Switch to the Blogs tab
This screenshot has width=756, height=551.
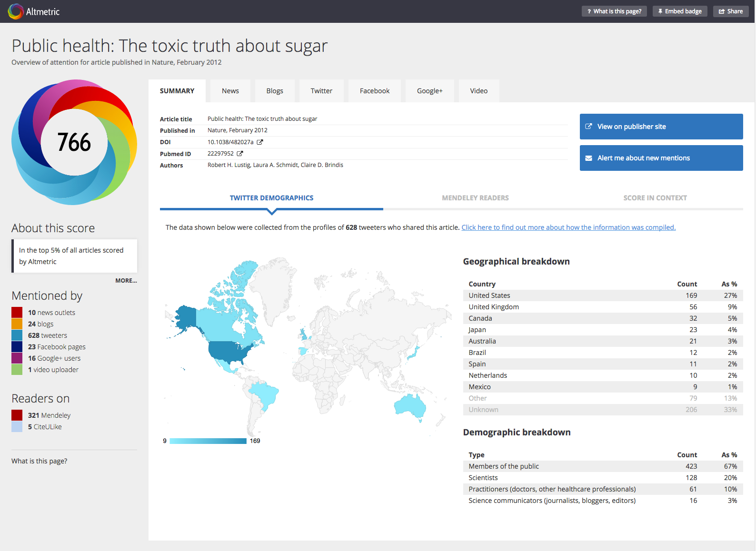click(x=275, y=91)
